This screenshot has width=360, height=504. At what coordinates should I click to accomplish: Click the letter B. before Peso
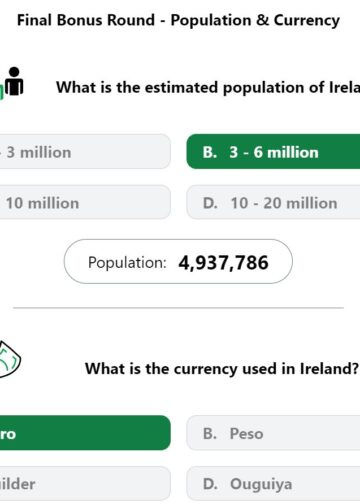tap(210, 434)
